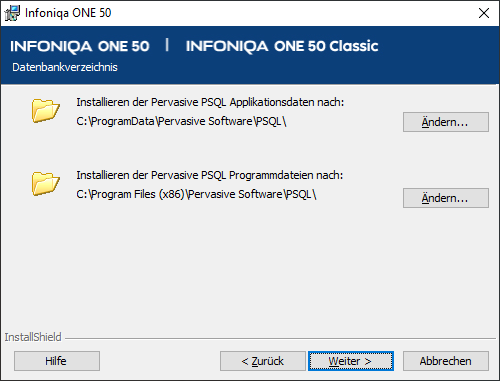
Task: Click the INFONIQA ONE 50 logo in the header
Action: (80, 46)
